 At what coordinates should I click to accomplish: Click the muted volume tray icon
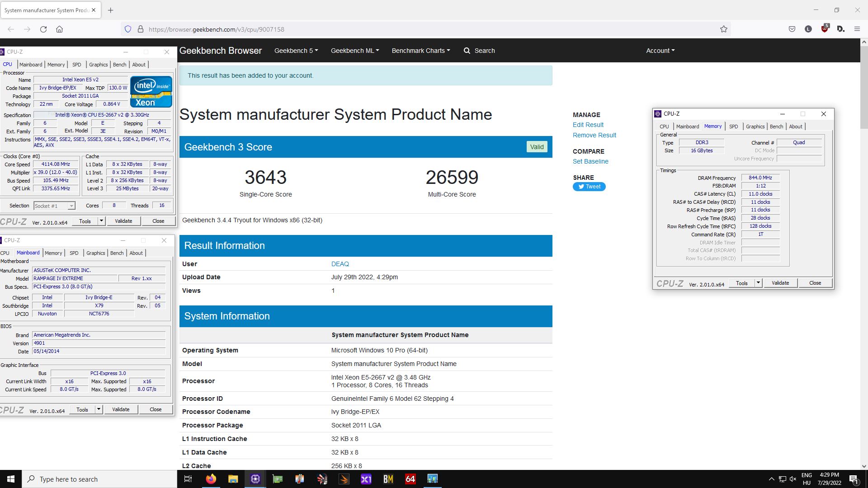pyautogui.click(x=793, y=479)
